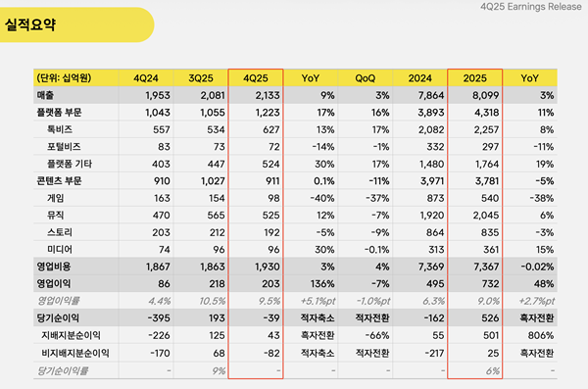Select the 2024 column header
Viewport: 588px width, 389px height.
tap(420, 78)
